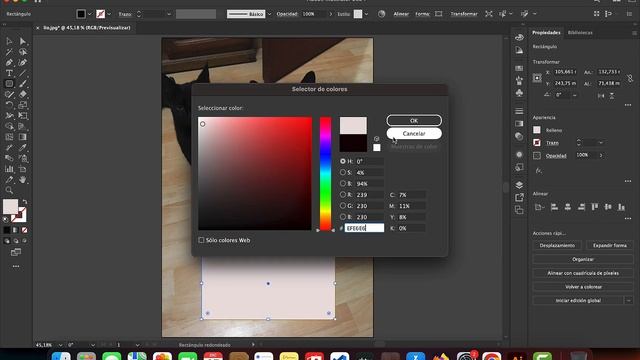640x360 pixels.
Task: Toggle the constrain proportions link icon
Action: point(630,78)
